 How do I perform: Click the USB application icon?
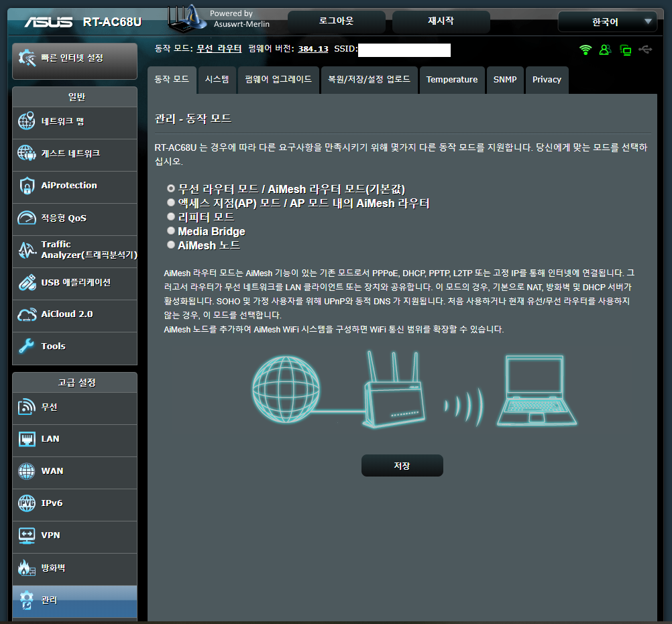(27, 282)
